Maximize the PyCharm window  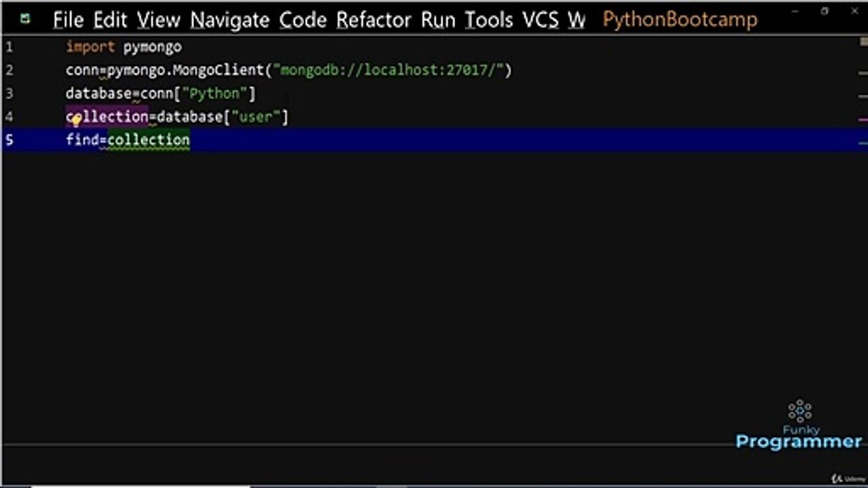coord(825,11)
